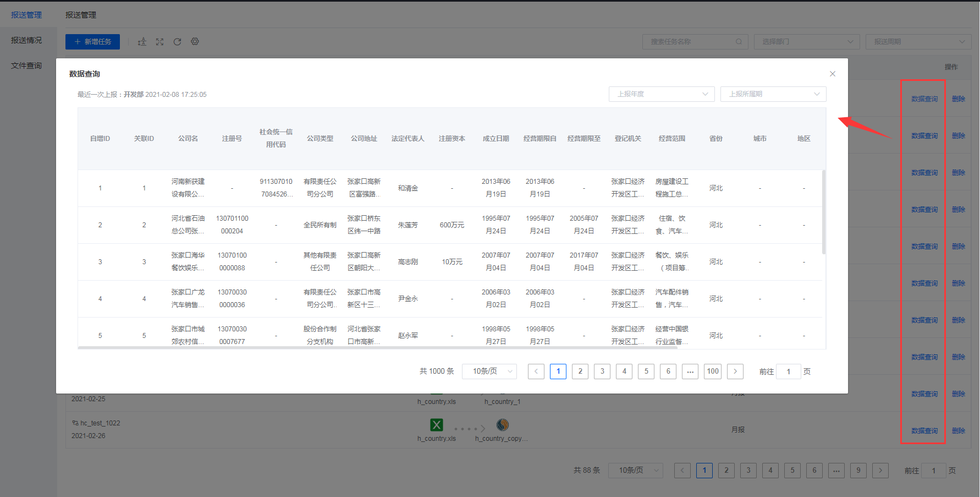The image size is (980, 497).
Task: Click the refresh icon in the toolbar
Action: pos(177,42)
